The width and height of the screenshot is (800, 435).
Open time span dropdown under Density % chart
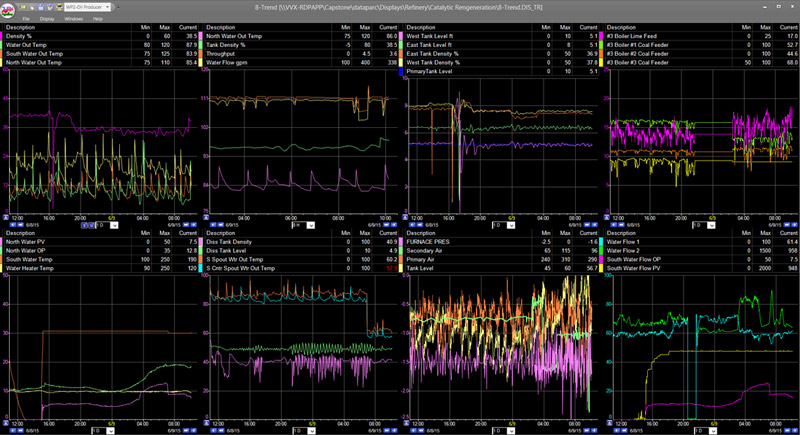pos(114,225)
